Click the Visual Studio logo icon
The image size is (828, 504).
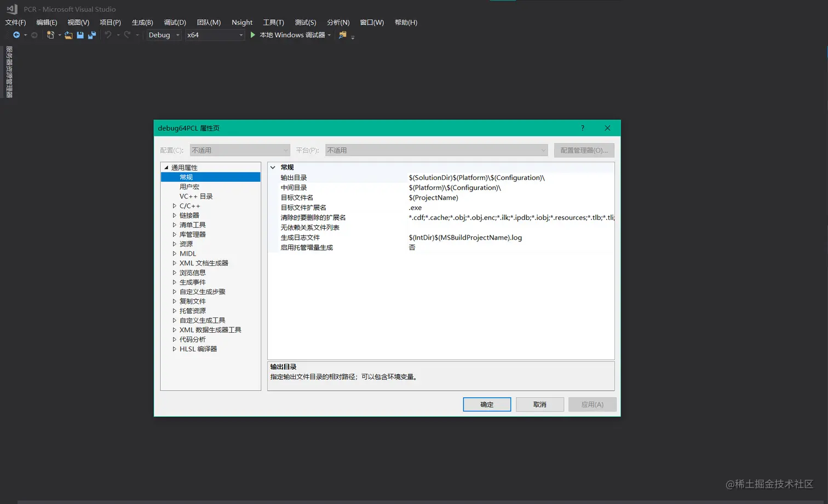click(12, 9)
